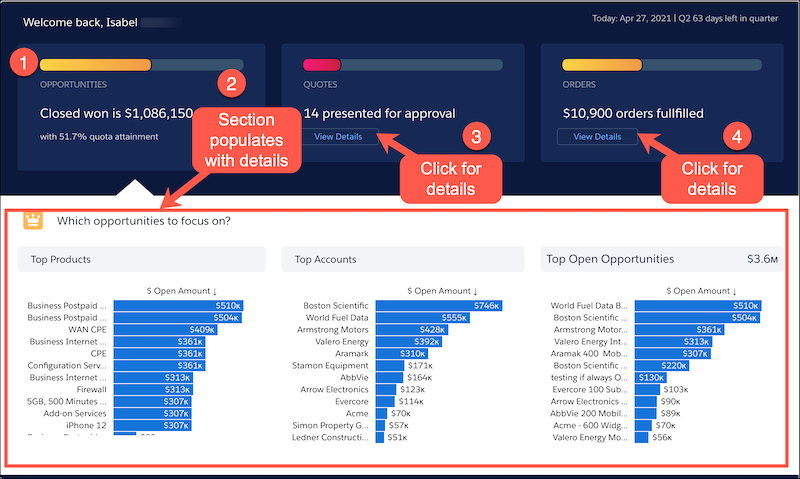
Task: Click the Closed won is $1,086,150 text
Action: pos(116,113)
